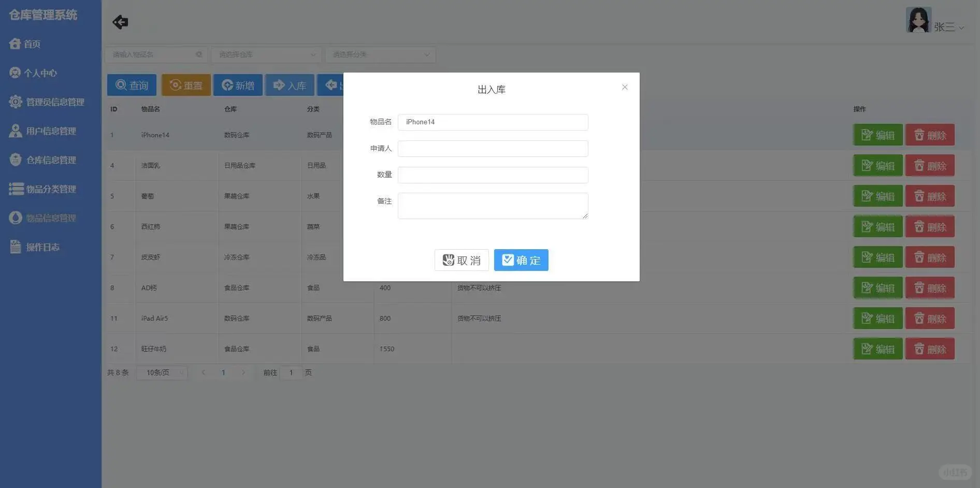
Task: Open 物品分类管理 list icon
Action: 15,189
